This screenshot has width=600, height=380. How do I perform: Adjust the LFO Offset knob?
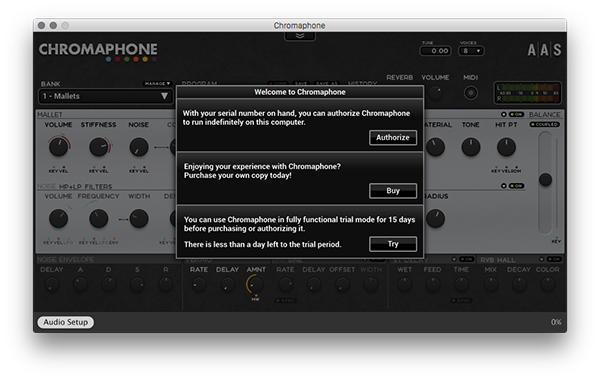pos(342,284)
